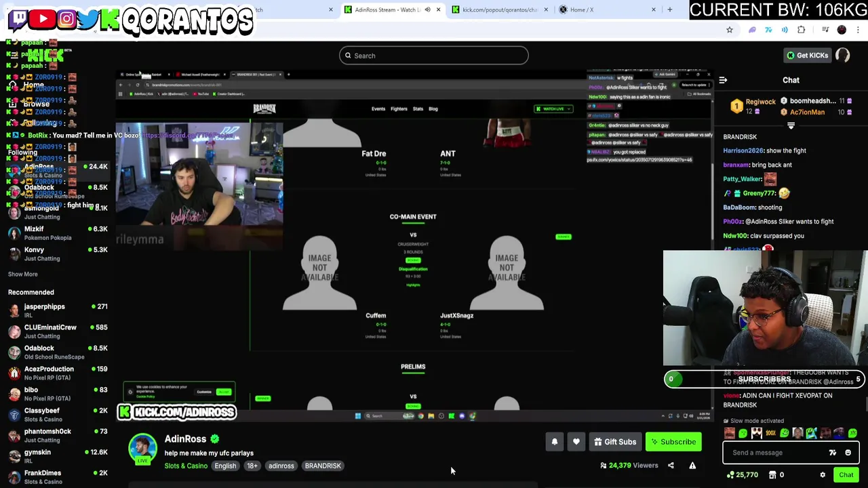Share the stream via the share icon

(671, 466)
